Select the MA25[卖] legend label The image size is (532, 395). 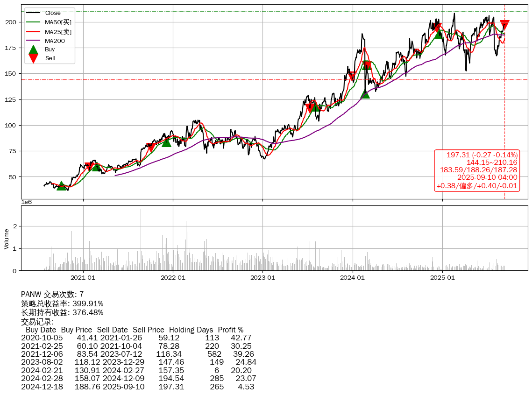tap(58, 32)
